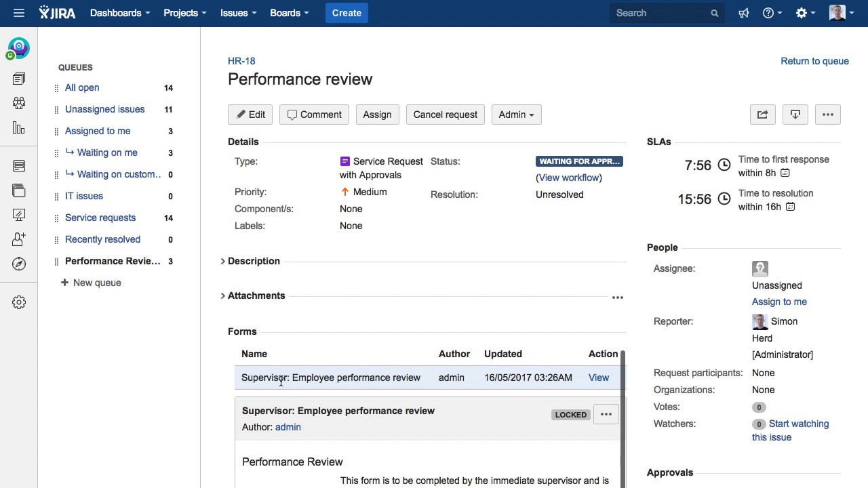Viewport: 868px width, 488px height.
Task: Select the All open queue
Action: (82, 87)
